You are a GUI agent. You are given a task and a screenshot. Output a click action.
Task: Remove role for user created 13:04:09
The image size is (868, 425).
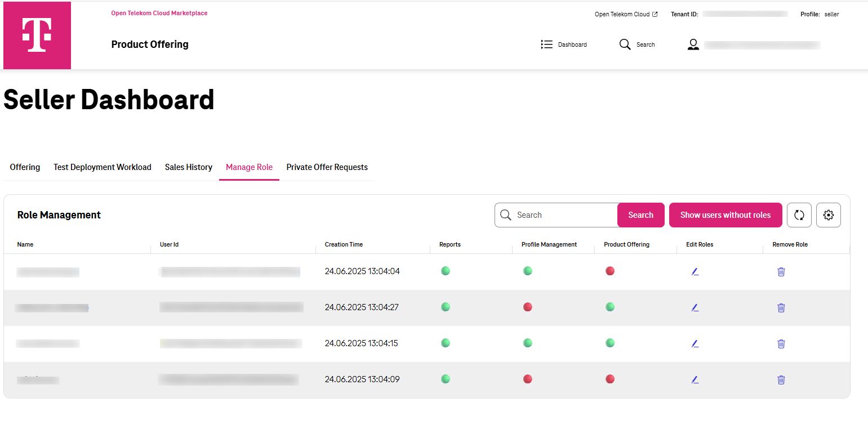[x=781, y=379]
